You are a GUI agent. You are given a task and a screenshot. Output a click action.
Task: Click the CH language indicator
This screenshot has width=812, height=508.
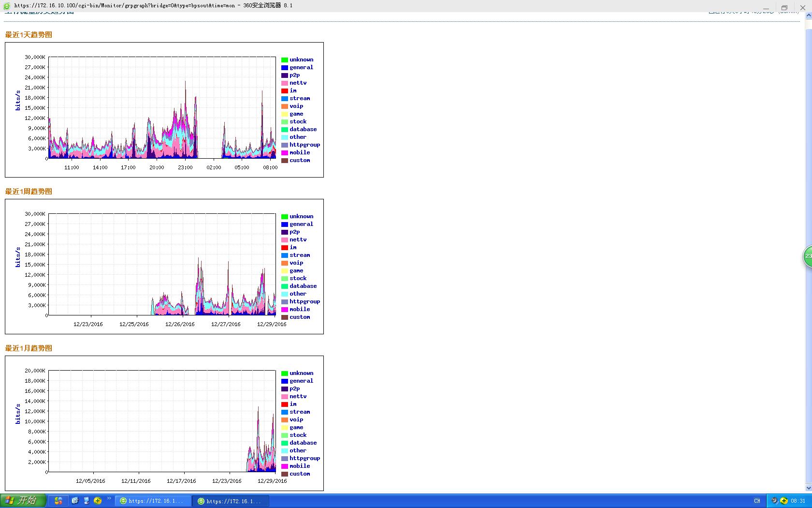(757, 501)
